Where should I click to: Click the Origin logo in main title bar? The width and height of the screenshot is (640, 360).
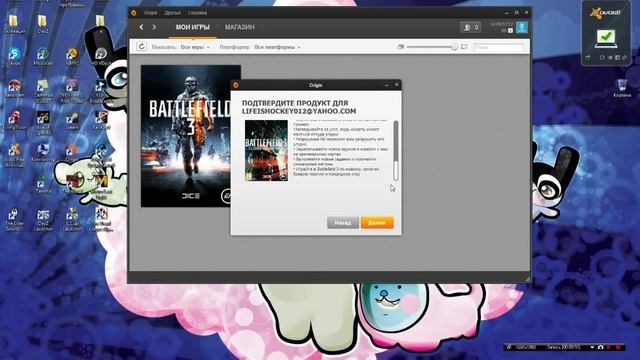point(134,13)
